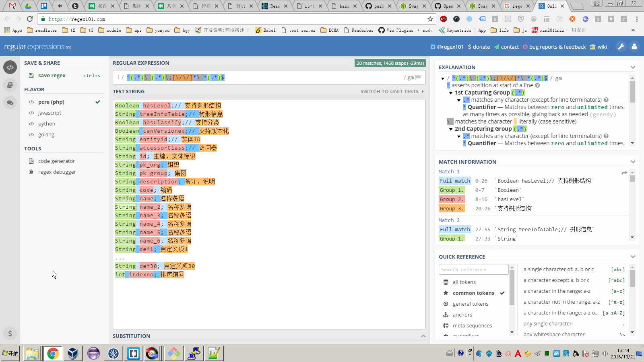
Task: Select anchors reference category
Action: (462, 315)
